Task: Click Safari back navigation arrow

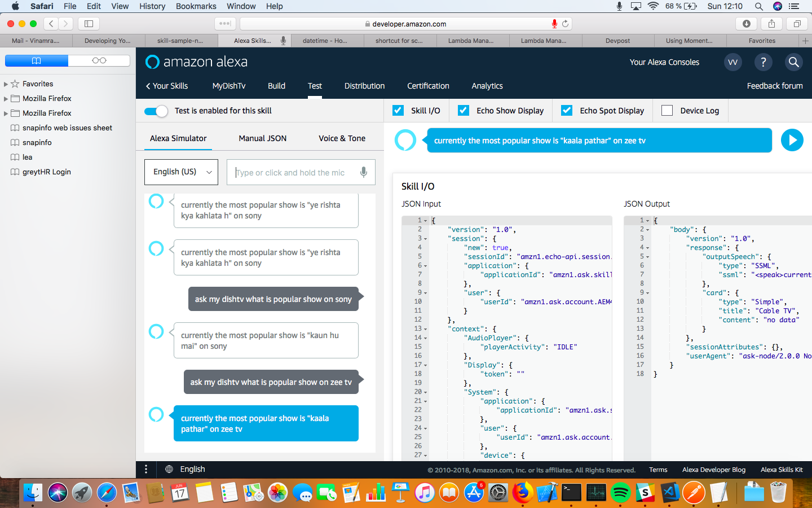Action: click(51, 24)
